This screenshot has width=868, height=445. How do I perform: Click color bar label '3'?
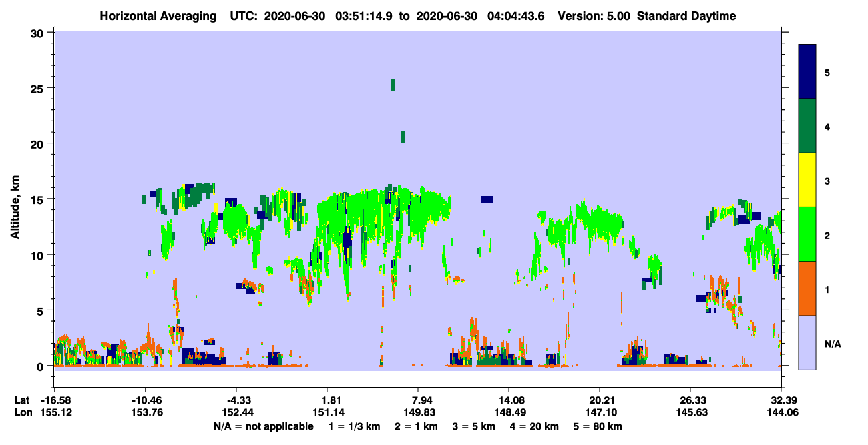coord(827,182)
